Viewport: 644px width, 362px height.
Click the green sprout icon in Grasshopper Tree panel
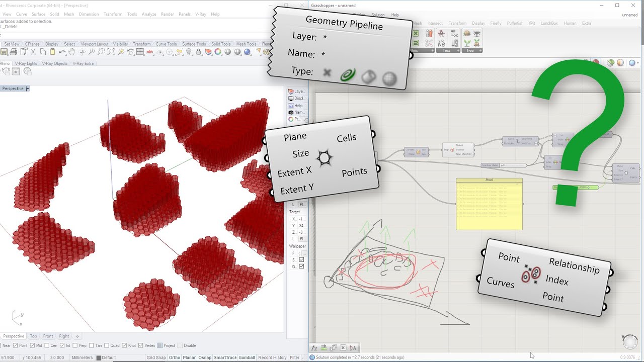tap(467, 43)
